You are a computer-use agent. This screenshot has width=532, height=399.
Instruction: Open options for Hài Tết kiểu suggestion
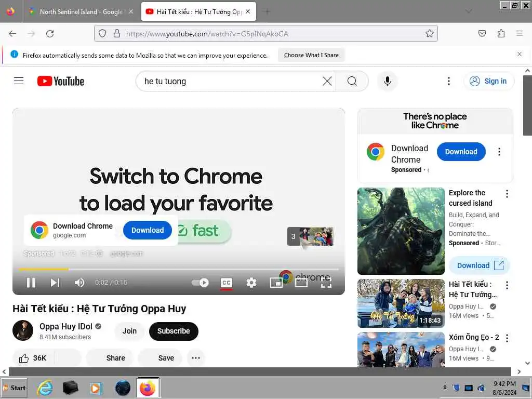point(507,285)
